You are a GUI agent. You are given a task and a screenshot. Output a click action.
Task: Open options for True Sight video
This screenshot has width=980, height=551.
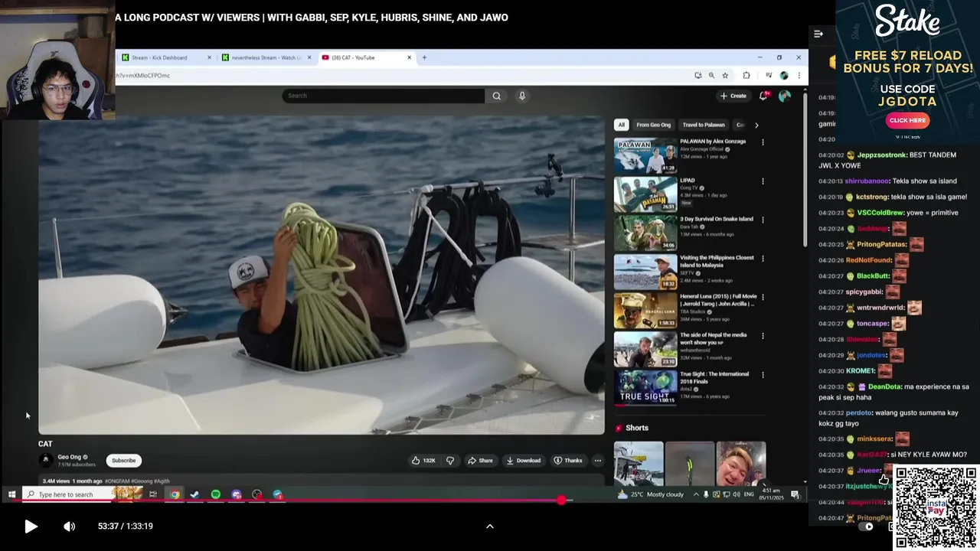(763, 375)
